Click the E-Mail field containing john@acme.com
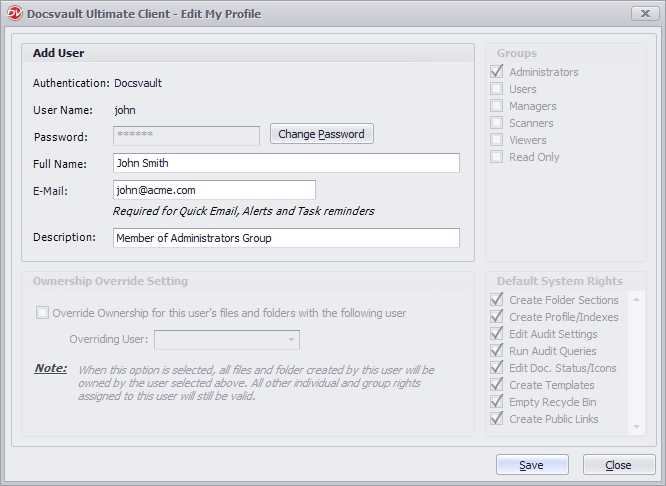Viewport: 666px width, 486px height. click(x=214, y=190)
